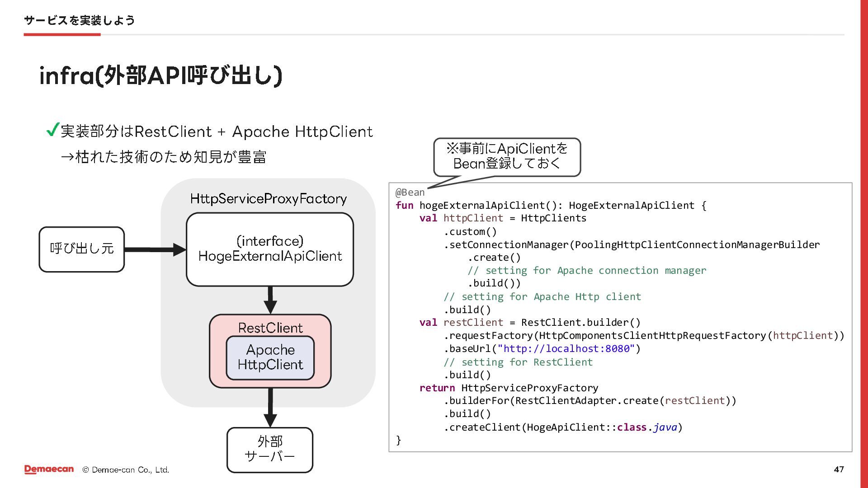Select the Apache HttpClient inner box

pyautogui.click(x=270, y=357)
